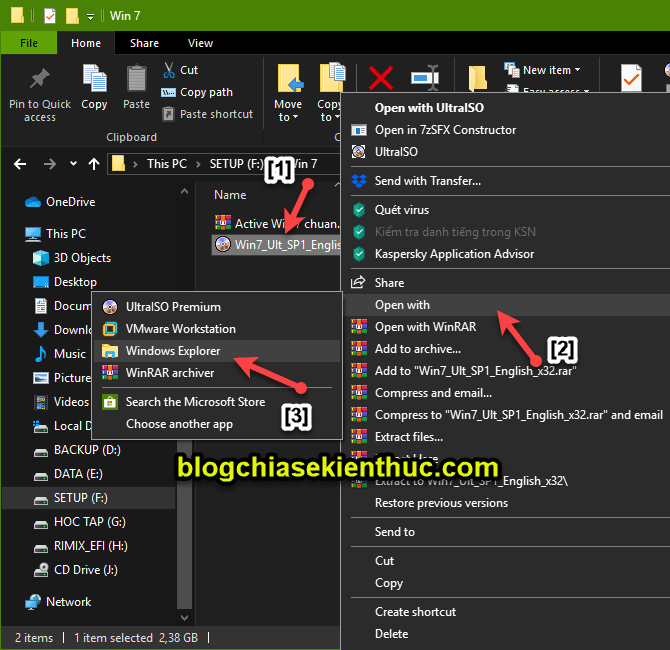Click the Paste clipboard icon
This screenshot has width=670, height=650.
tap(136, 78)
